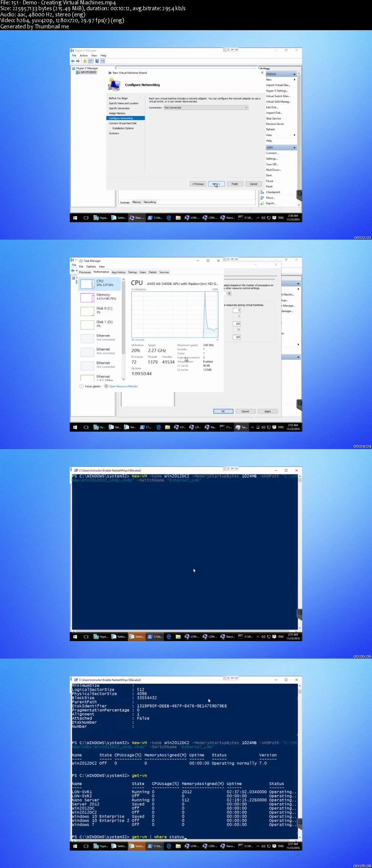Switch to Memory tab below the wizard
Viewport: 372px width, 868px height.
click(137, 202)
